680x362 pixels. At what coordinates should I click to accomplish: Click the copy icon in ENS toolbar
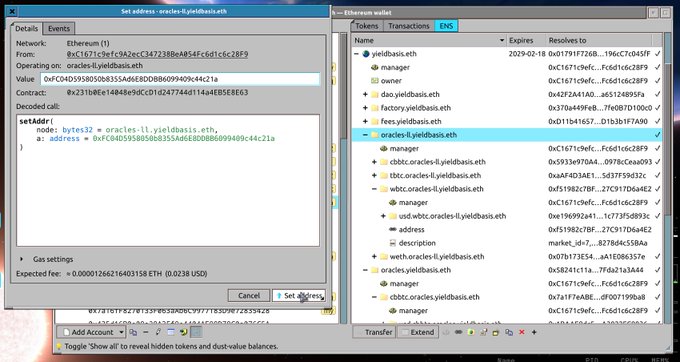point(509,332)
